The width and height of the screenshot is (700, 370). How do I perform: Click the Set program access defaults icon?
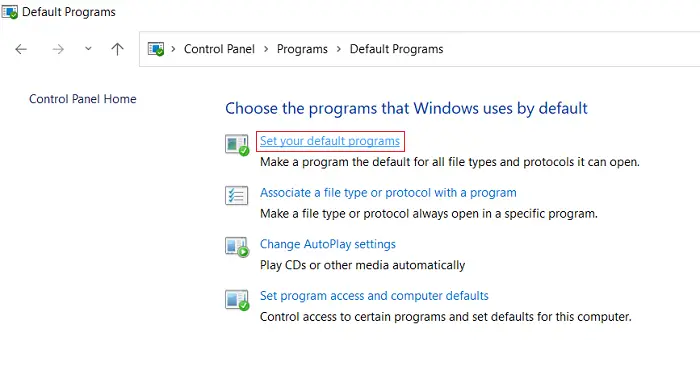237,299
